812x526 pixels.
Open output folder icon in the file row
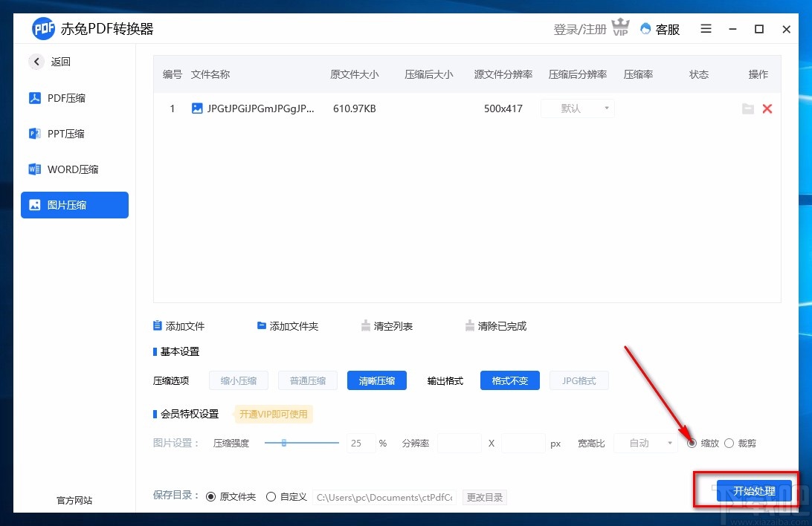[748, 108]
